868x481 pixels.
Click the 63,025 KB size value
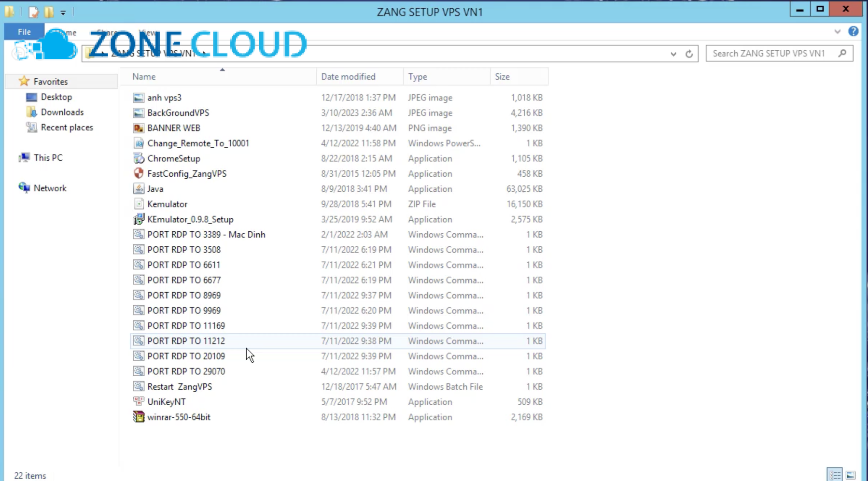click(524, 189)
